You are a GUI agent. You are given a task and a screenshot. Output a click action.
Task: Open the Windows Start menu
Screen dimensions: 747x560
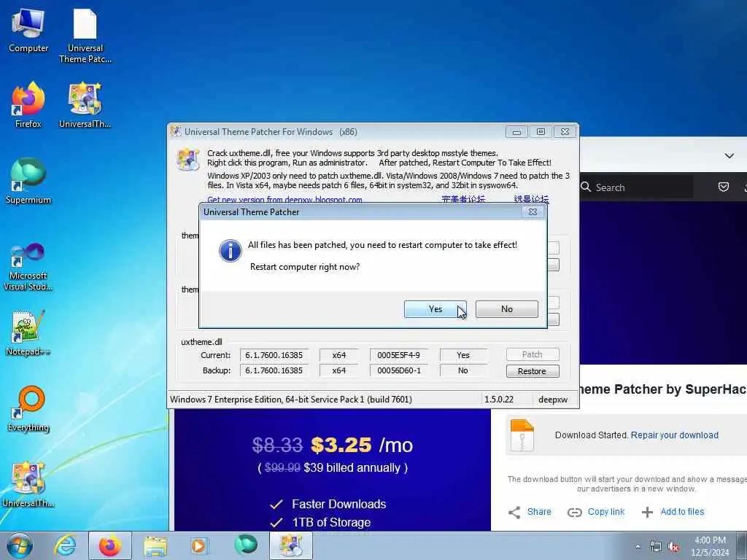click(20, 545)
